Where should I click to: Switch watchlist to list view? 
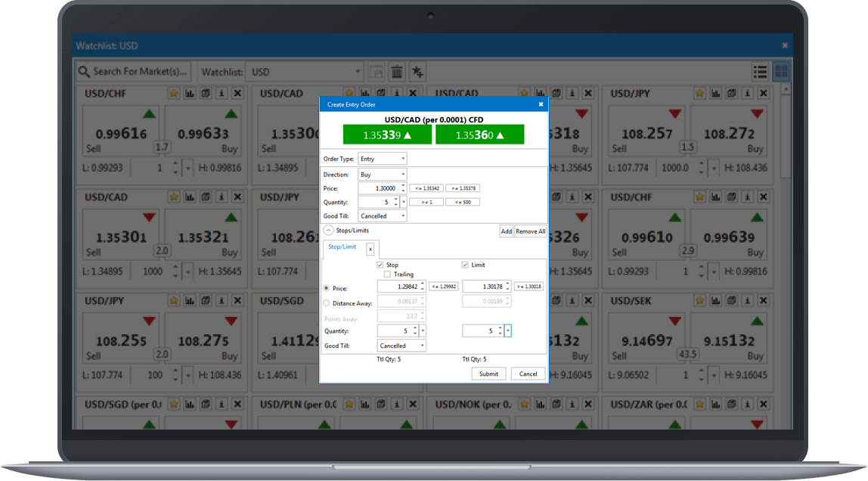760,71
